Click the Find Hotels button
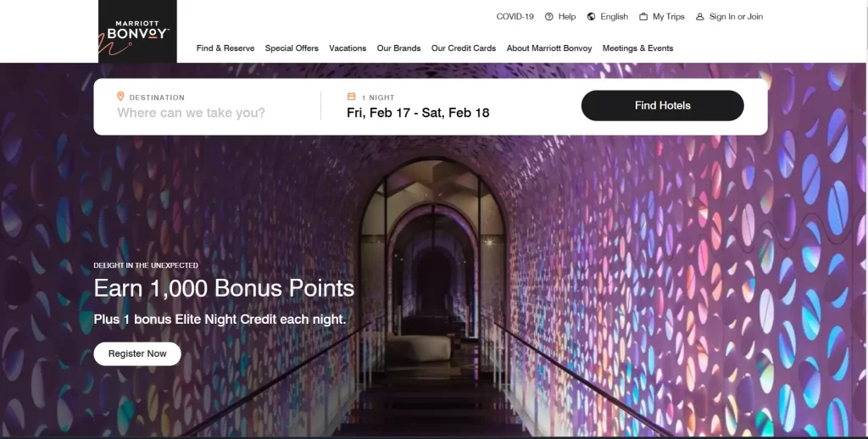This screenshot has height=439, width=868. pyautogui.click(x=663, y=106)
